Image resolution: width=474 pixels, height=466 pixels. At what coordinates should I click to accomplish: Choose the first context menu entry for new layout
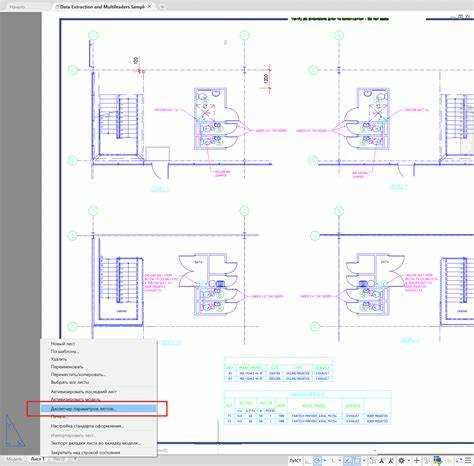pyautogui.click(x=63, y=343)
